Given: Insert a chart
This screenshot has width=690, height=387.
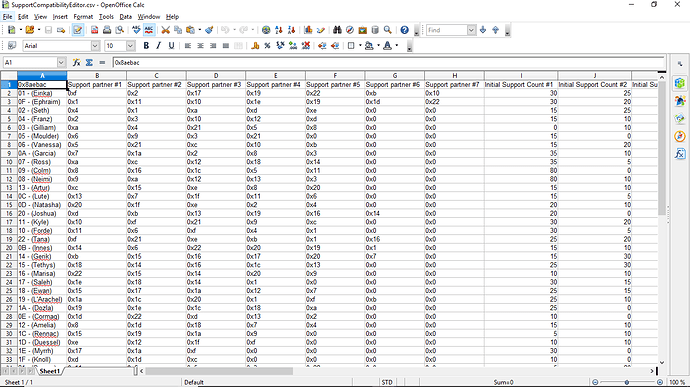Looking at the screenshot, I should click(308, 30).
